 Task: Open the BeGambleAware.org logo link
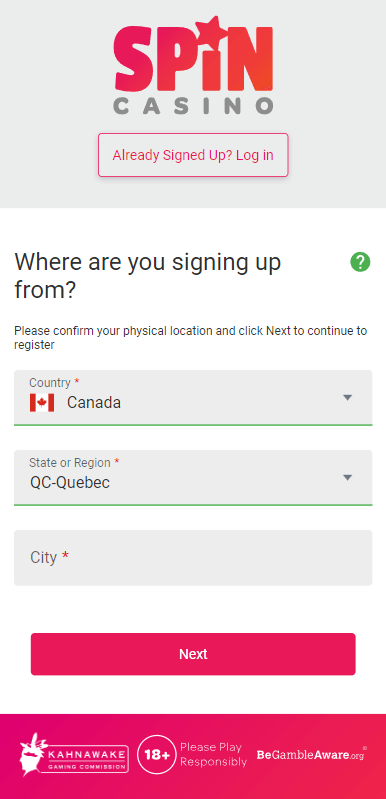pos(312,755)
